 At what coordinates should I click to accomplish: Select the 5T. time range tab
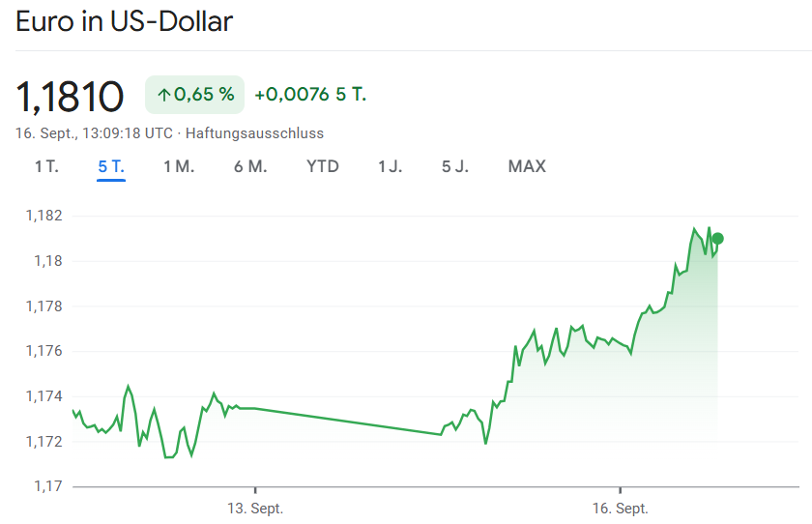[111, 166]
